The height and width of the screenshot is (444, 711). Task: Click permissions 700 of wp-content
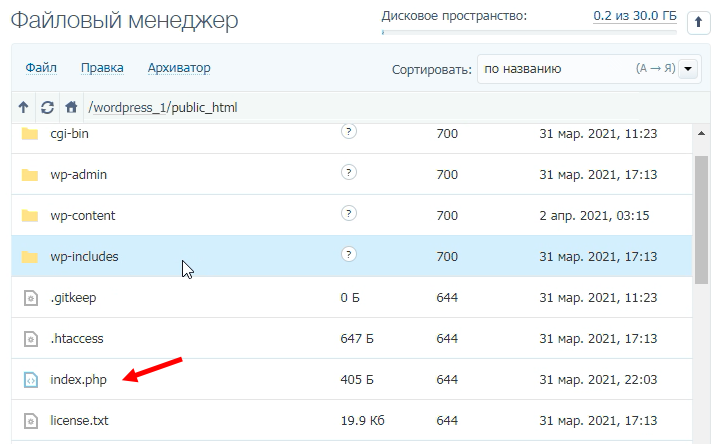point(447,215)
